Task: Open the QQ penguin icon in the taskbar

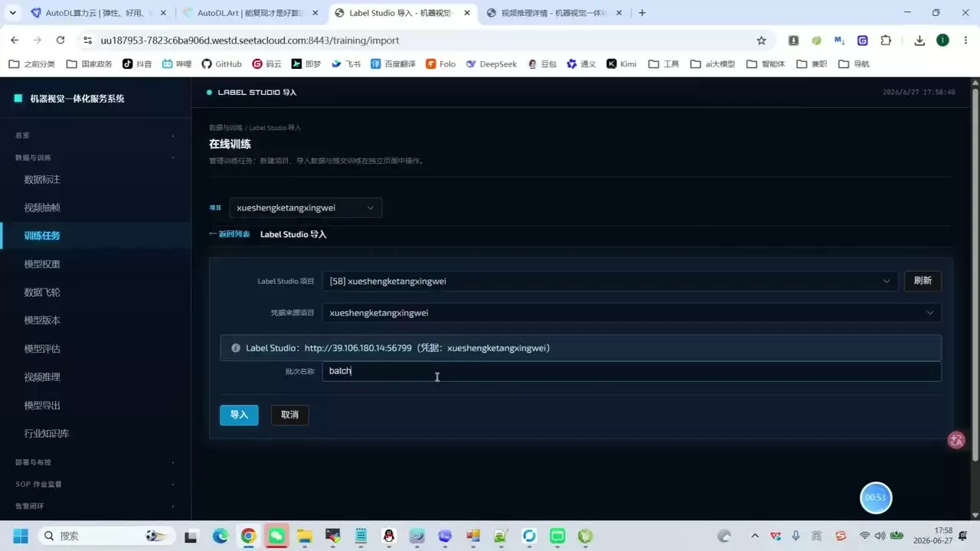Action: (389, 536)
